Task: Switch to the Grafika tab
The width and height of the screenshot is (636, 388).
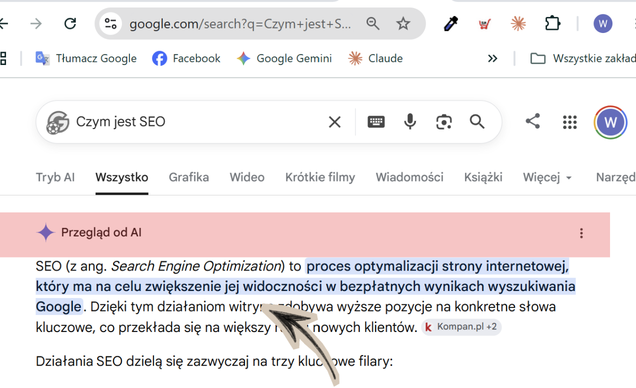Action: pyautogui.click(x=189, y=177)
